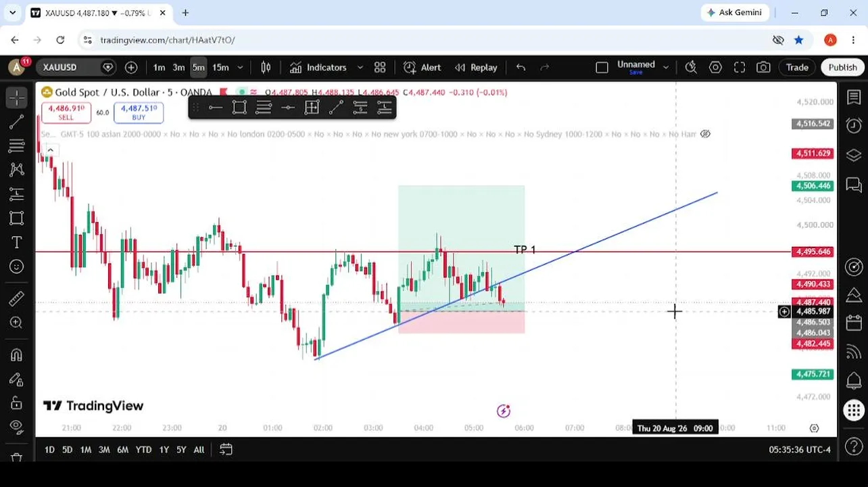Open the layout setup square icon

pyautogui.click(x=602, y=67)
